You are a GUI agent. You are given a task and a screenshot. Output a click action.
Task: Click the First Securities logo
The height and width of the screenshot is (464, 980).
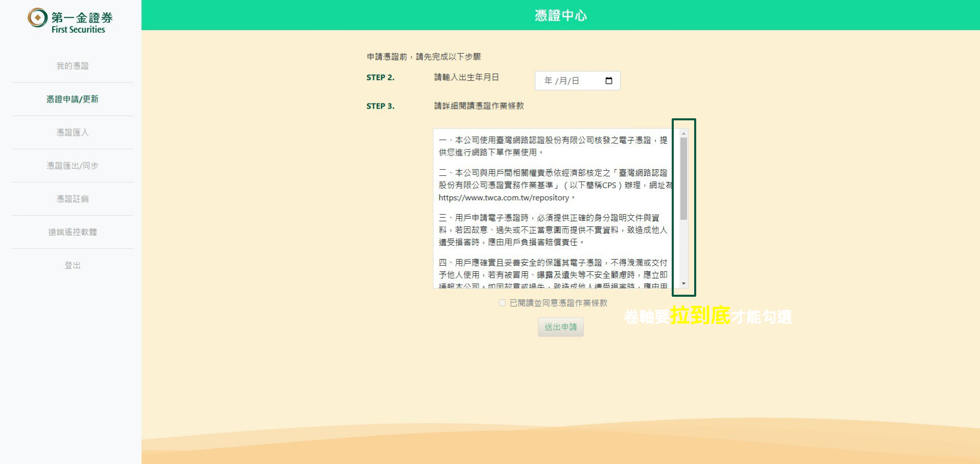70,21
